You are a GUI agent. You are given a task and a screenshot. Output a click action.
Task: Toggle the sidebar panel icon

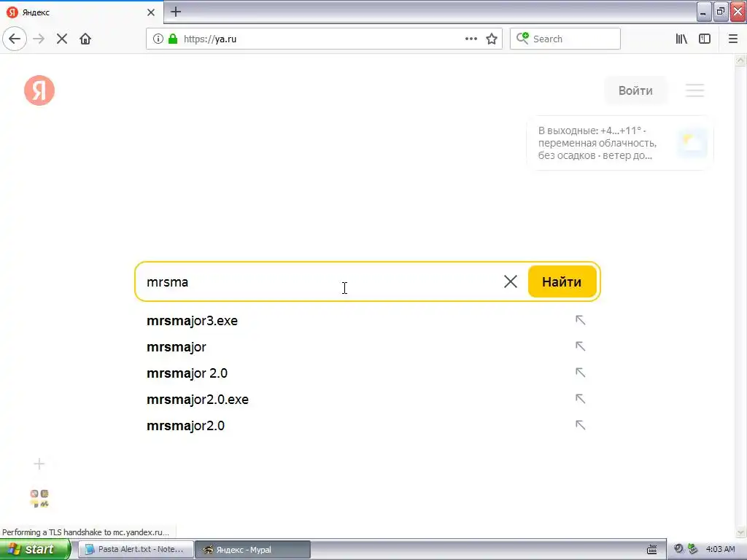point(705,39)
